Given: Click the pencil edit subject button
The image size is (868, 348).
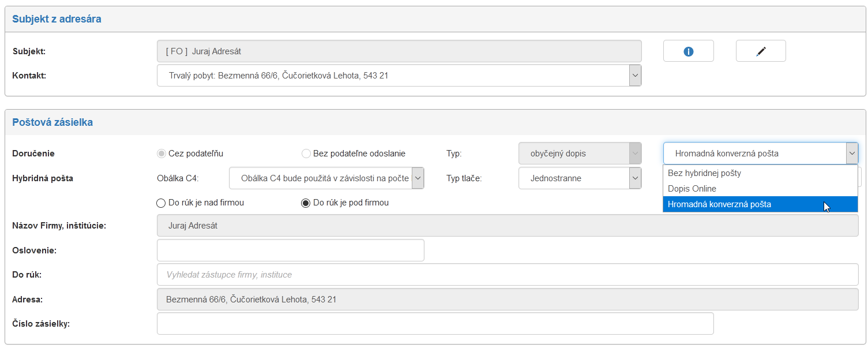Looking at the screenshot, I should coord(761,51).
